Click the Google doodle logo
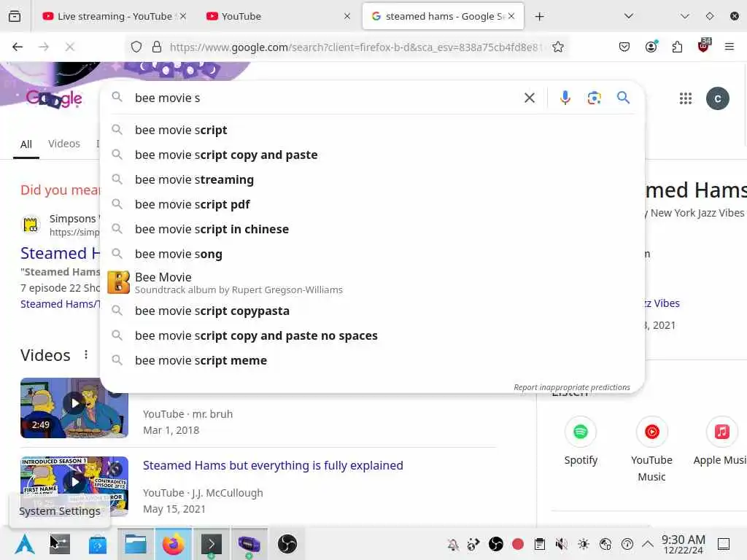 [x=54, y=98]
